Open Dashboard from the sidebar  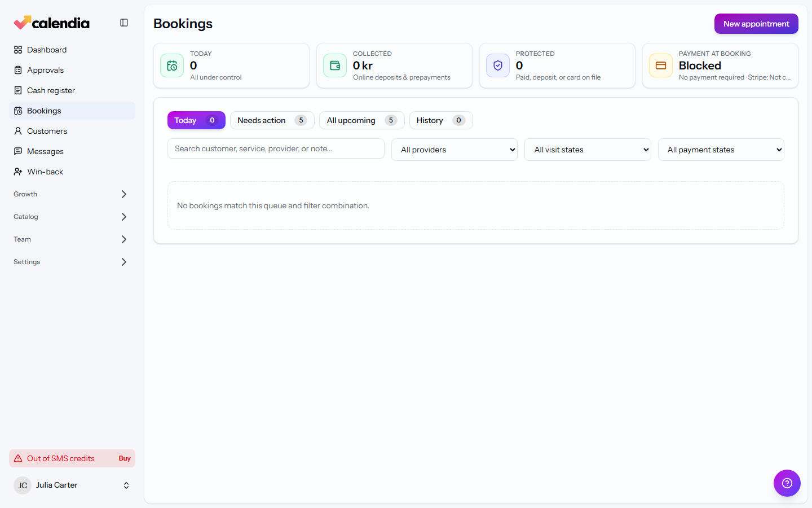[x=72, y=50]
